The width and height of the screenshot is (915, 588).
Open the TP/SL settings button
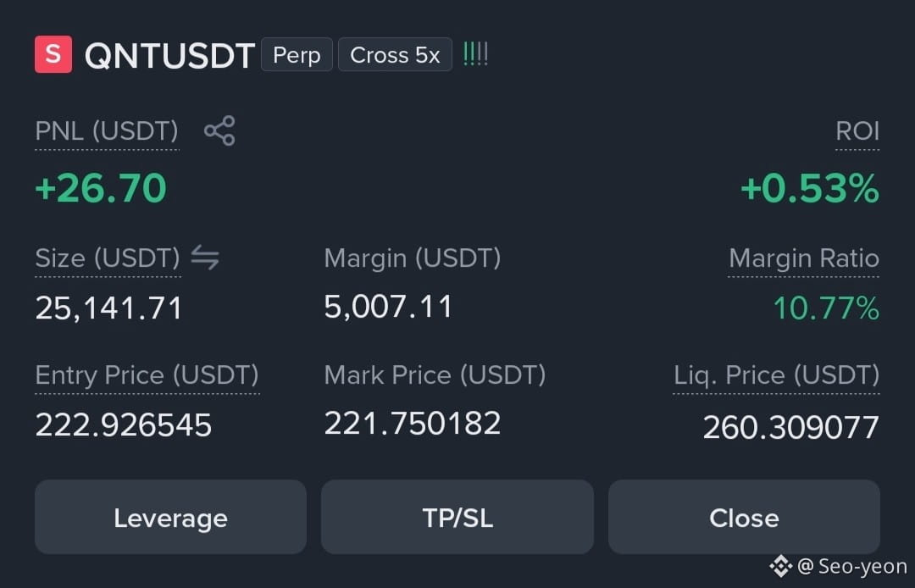457,517
